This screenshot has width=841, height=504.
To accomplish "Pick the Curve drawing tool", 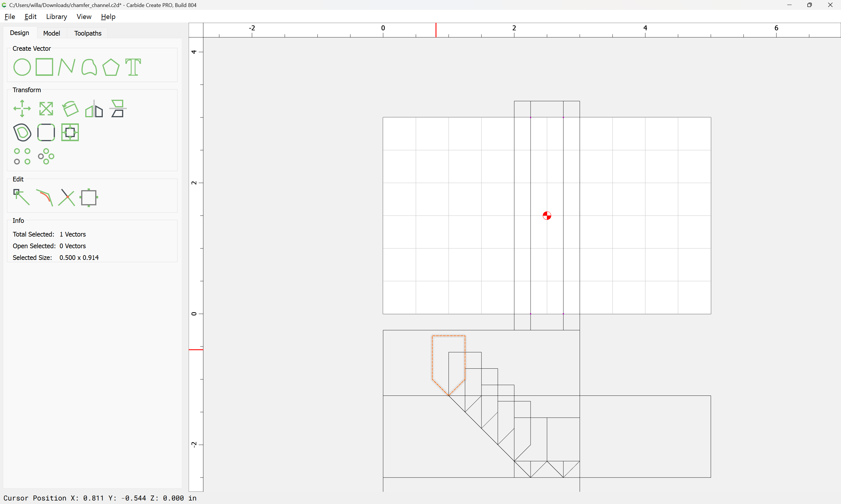I will click(x=89, y=67).
